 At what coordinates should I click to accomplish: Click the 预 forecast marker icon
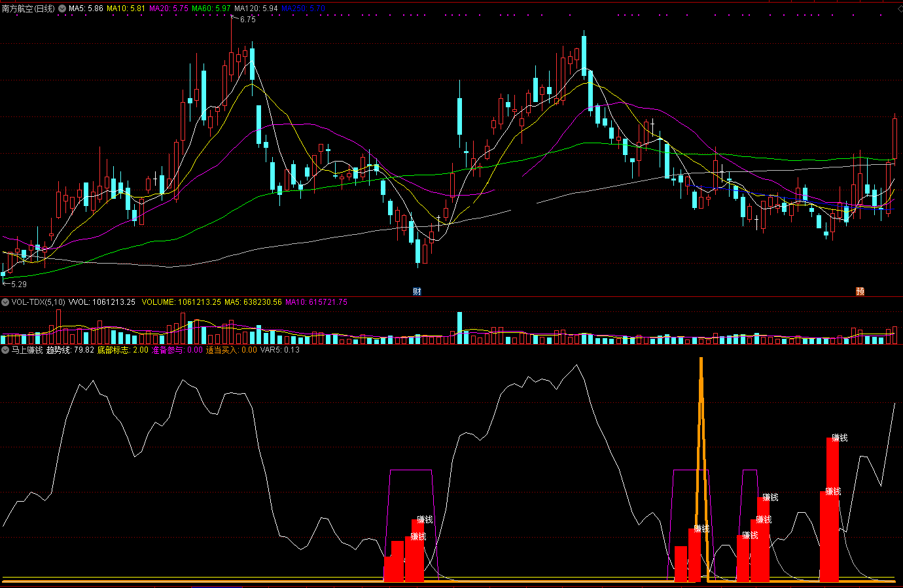coord(860,291)
